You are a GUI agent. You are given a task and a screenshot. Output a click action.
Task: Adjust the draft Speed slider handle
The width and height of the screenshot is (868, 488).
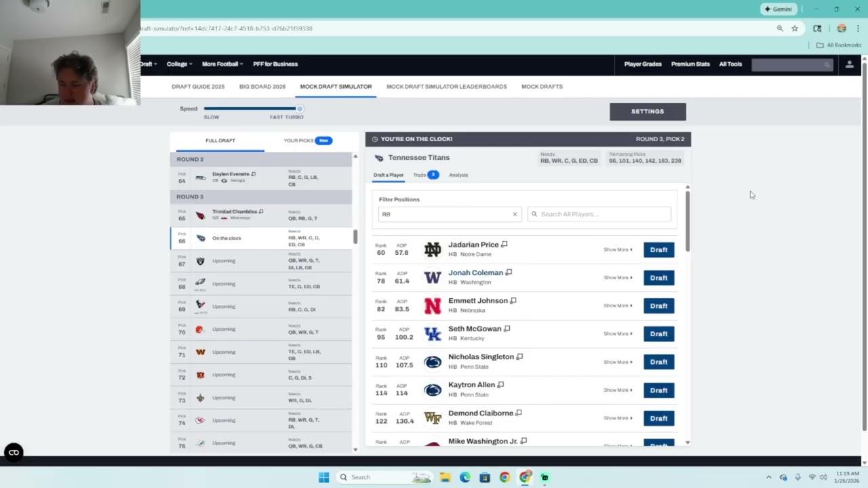pyautogui.click(x=299, y=108)
